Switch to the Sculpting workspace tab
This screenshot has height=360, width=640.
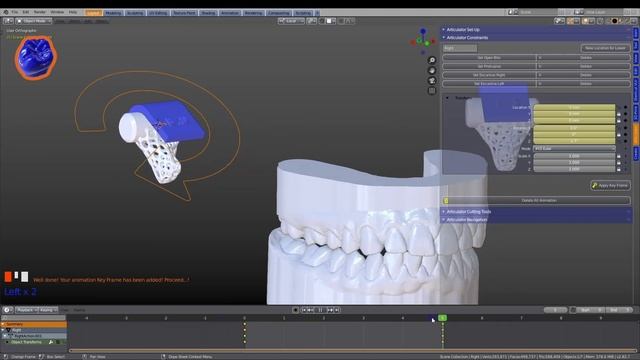click(135, 13)
